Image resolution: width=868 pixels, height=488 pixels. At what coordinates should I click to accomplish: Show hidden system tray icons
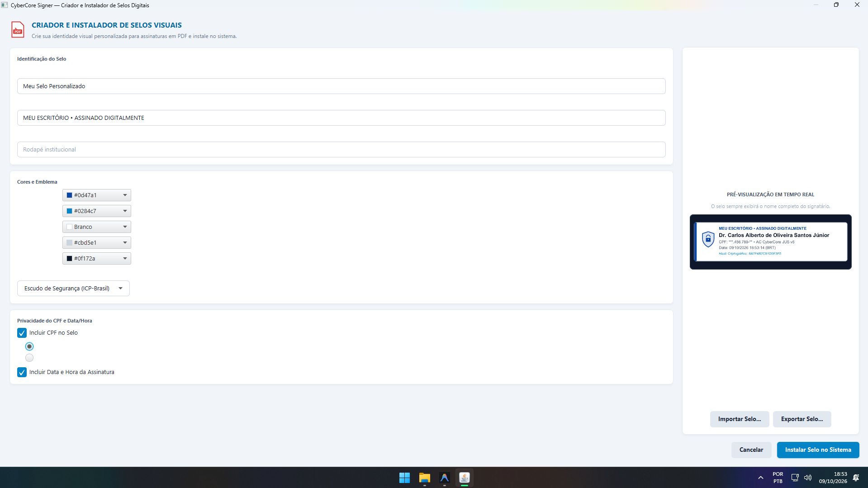point(761,478)
